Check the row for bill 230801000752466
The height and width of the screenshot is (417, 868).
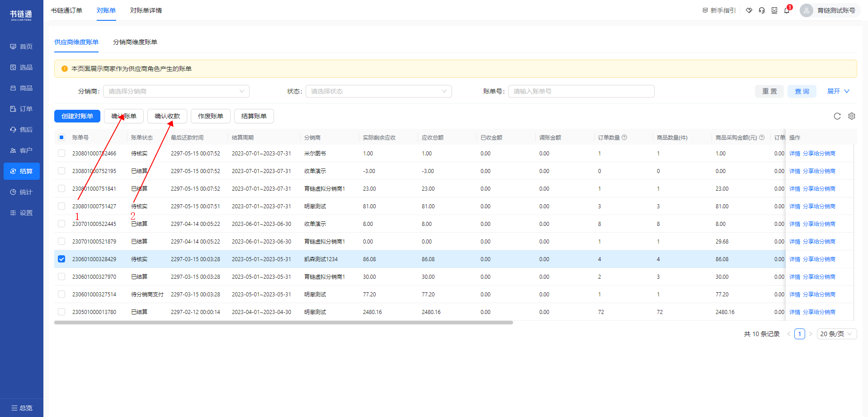click(61, 154)
